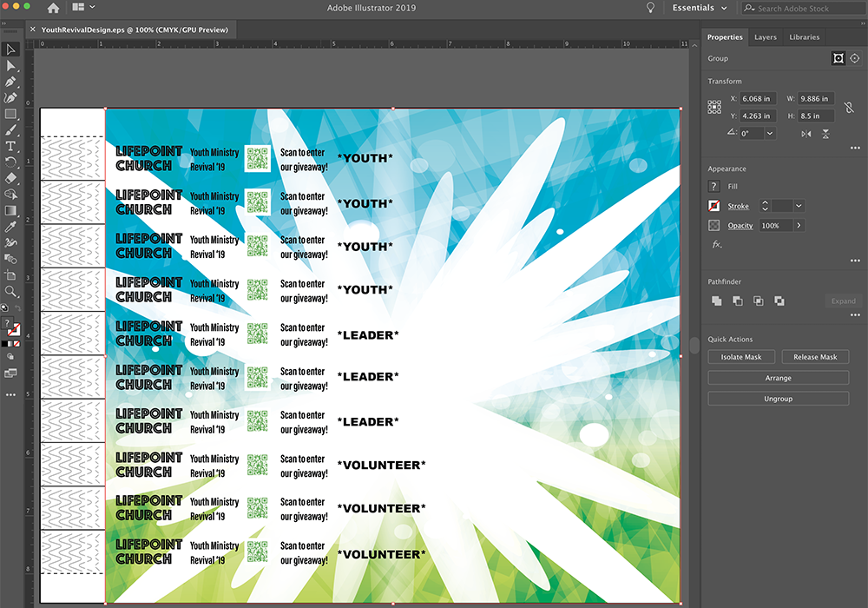
Task: Open the Essentials workspace switcher
Action: coord(700,8)
